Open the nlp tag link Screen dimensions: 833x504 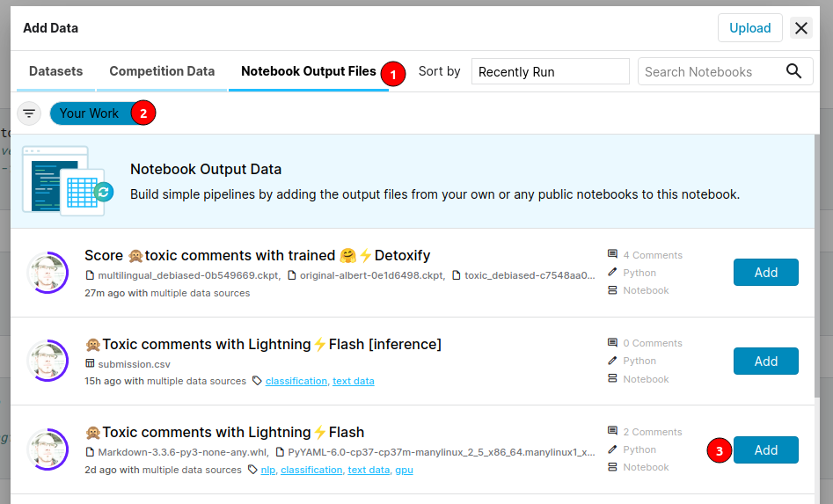click(x=267, y=470)
